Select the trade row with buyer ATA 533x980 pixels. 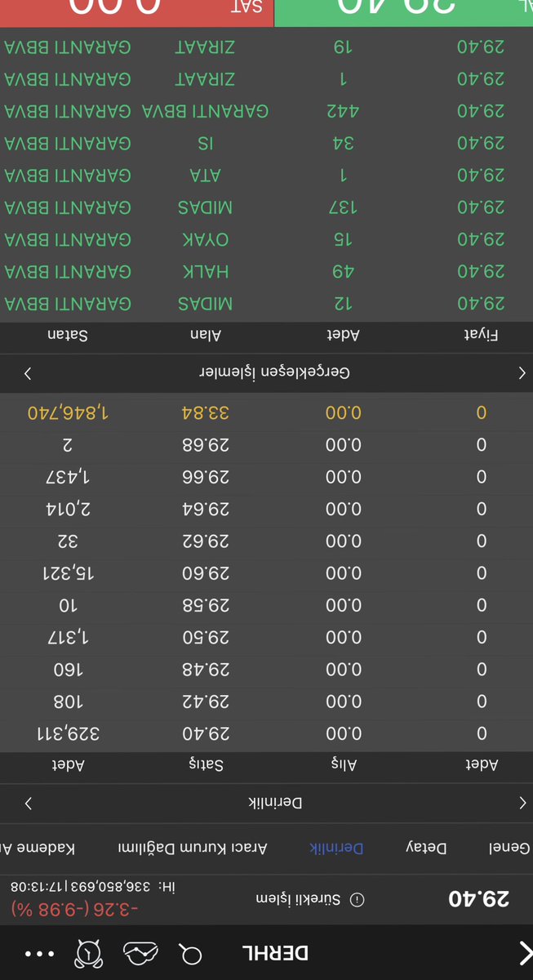tap(266, 175)
